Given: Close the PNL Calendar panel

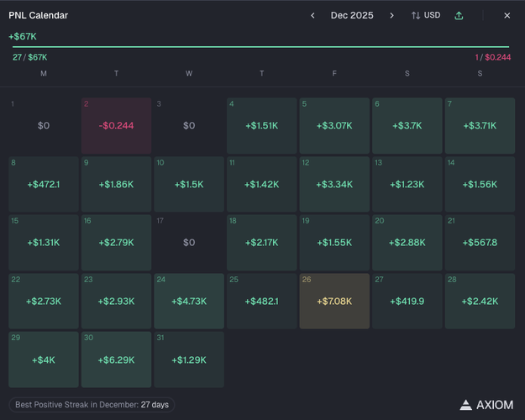Looking at the screenshot, I should pyautogui.click(x=507, y=15).
